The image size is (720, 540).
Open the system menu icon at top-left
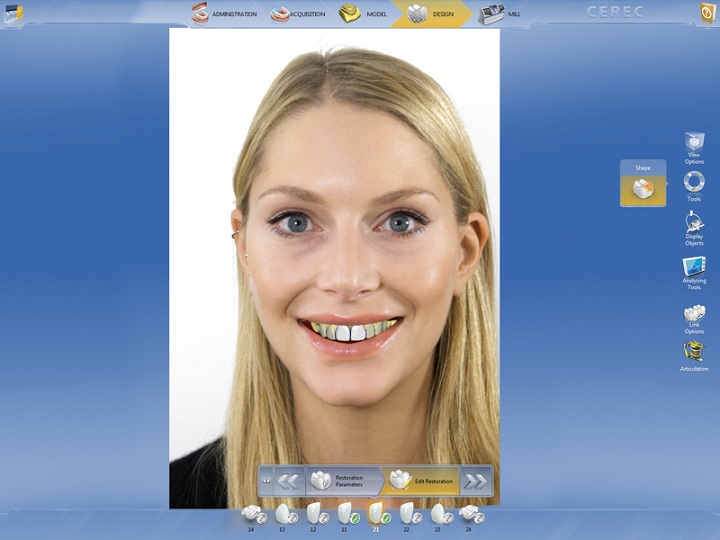pyautogui.click(x=13, y=13)
